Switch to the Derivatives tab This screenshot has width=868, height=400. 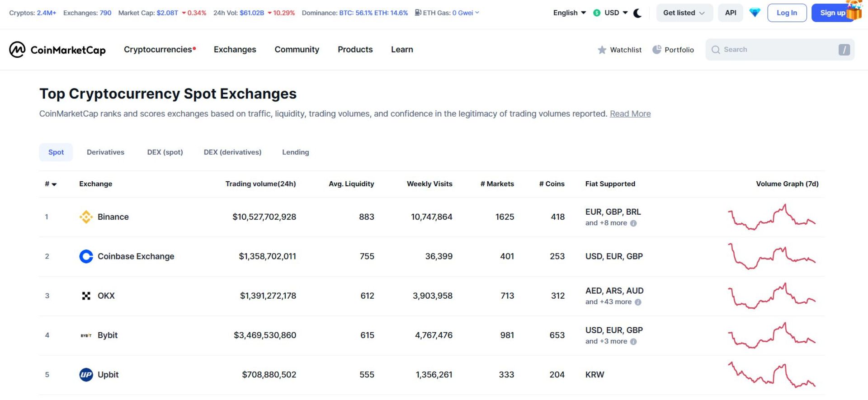[105, 152]
